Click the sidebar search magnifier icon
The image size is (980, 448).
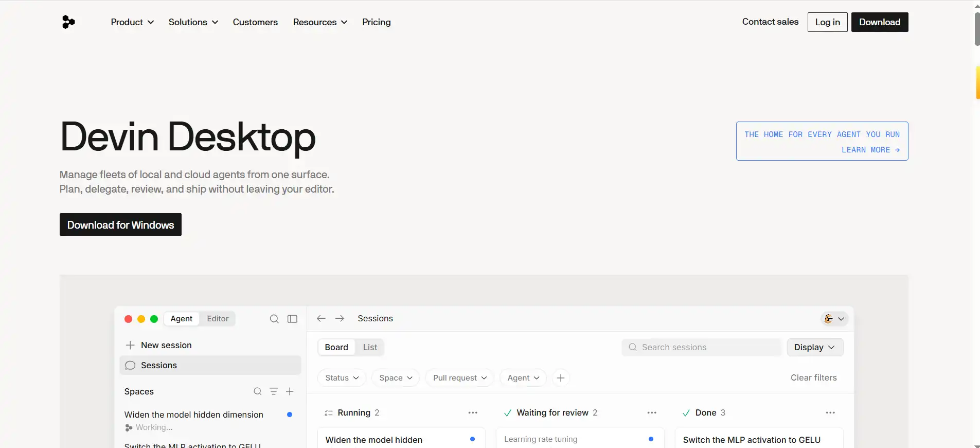pos(274,319)
